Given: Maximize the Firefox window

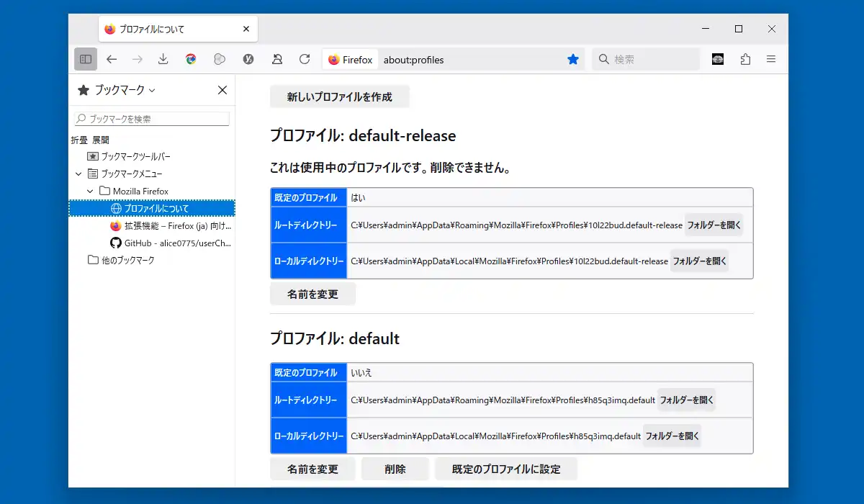Looking at the screenshot, I should point(739,29).
